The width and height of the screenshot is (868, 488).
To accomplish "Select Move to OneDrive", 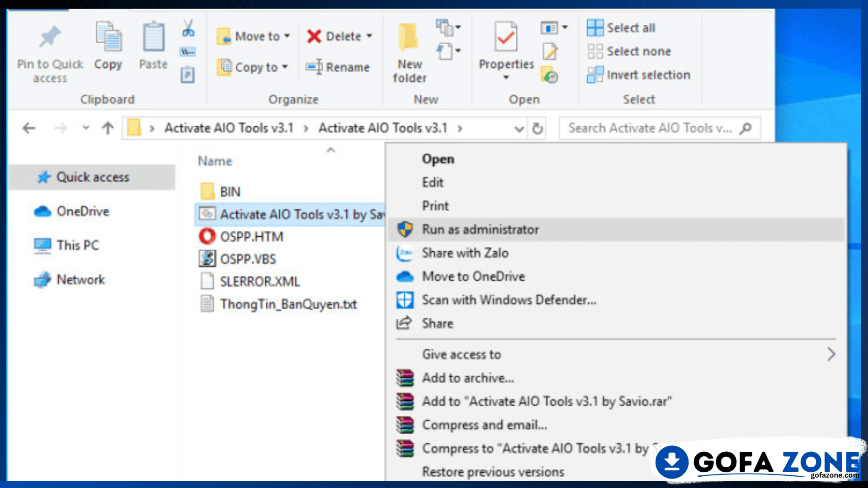I will 617,277.
